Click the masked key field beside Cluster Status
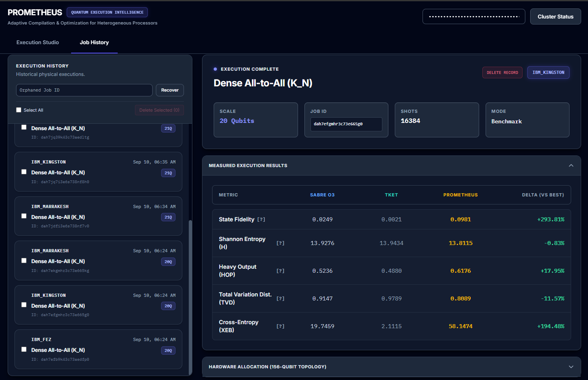Image resolution: width=588 pixels, height=380 pixels. [474, 16]
